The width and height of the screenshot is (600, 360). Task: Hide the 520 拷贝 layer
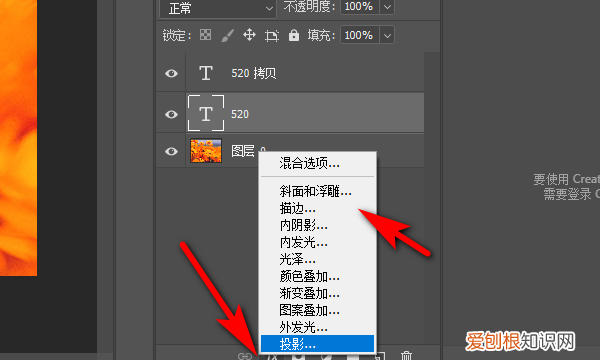[171, 73]
